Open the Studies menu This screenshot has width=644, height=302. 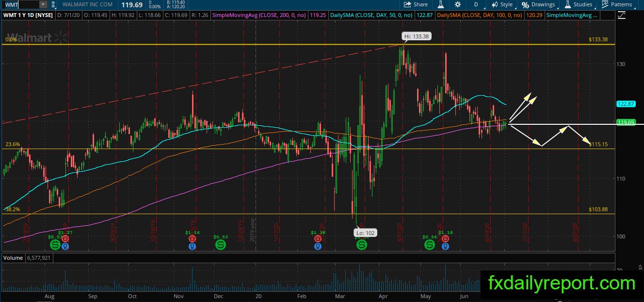click(x=578, y=4)
